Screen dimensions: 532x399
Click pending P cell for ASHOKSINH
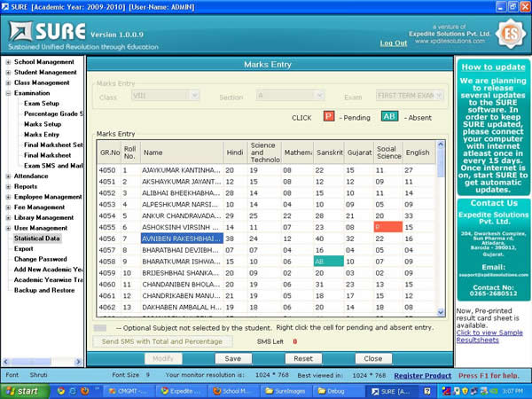point(388,227)
